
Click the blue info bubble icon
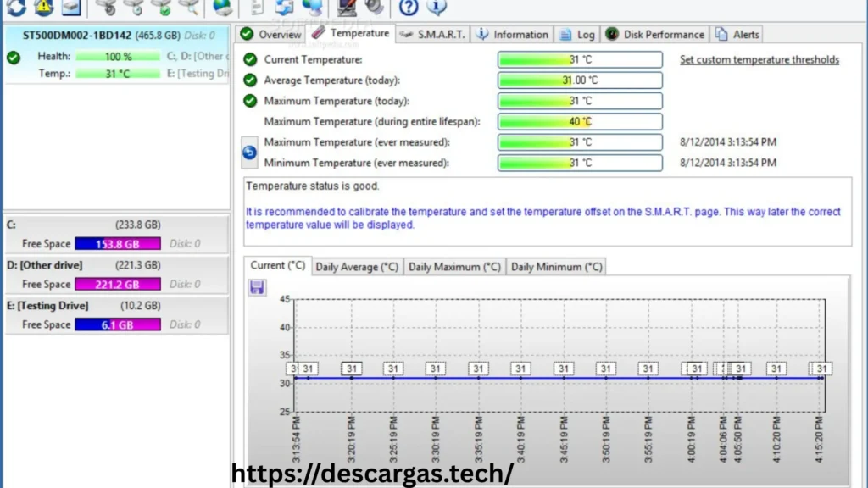pos(437,7)
